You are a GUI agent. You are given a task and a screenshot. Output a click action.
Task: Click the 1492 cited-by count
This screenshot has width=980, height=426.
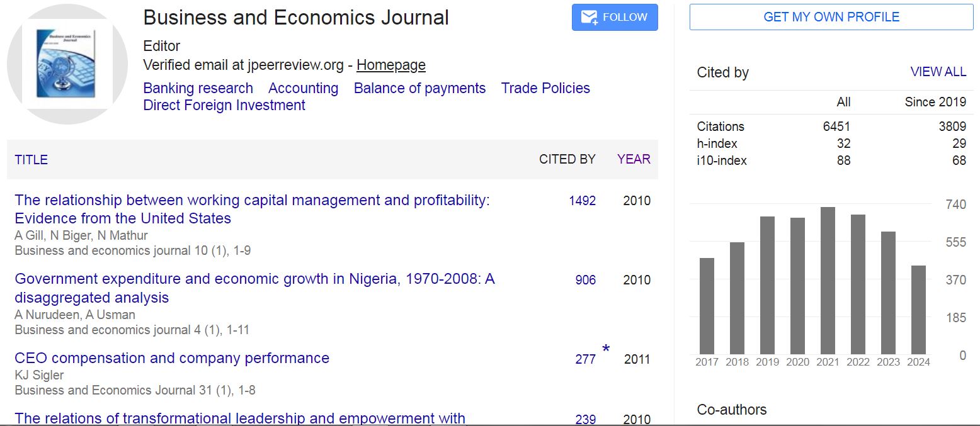(x=582, y=201)
